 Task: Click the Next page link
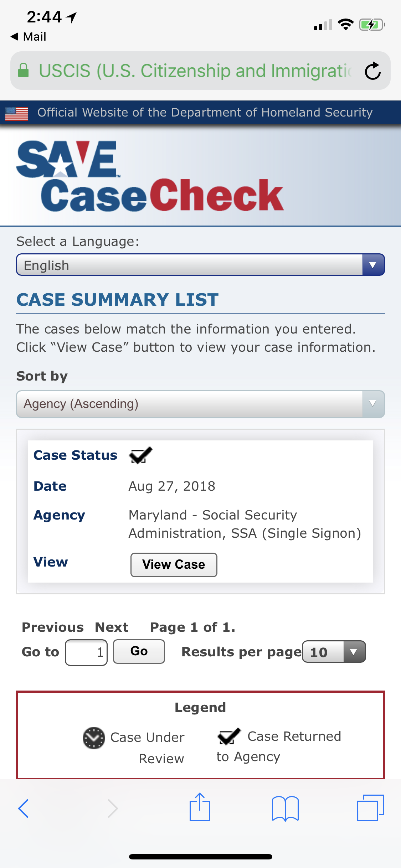click(112, 627)
